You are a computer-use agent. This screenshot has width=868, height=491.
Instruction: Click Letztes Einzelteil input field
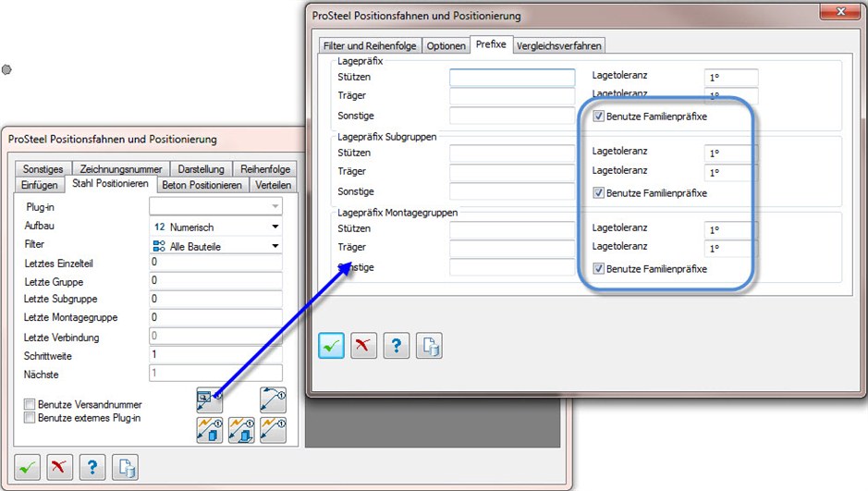point(216,262)
